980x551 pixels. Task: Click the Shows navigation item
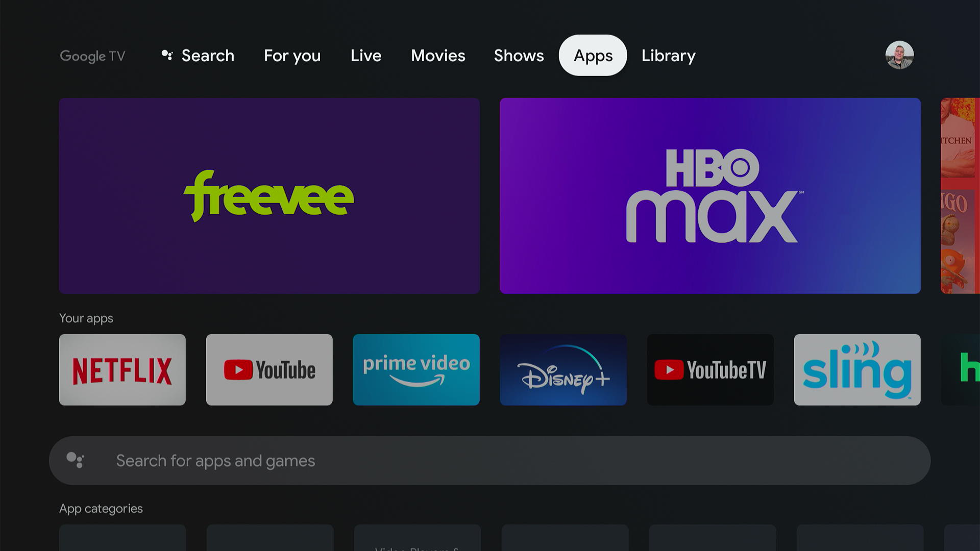tap(518, 55)
